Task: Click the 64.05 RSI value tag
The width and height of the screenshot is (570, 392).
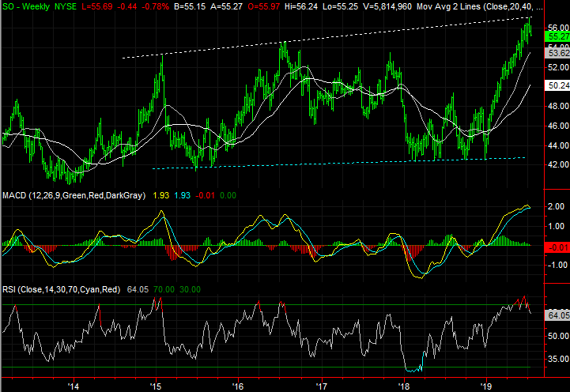Action: point(558,316)
